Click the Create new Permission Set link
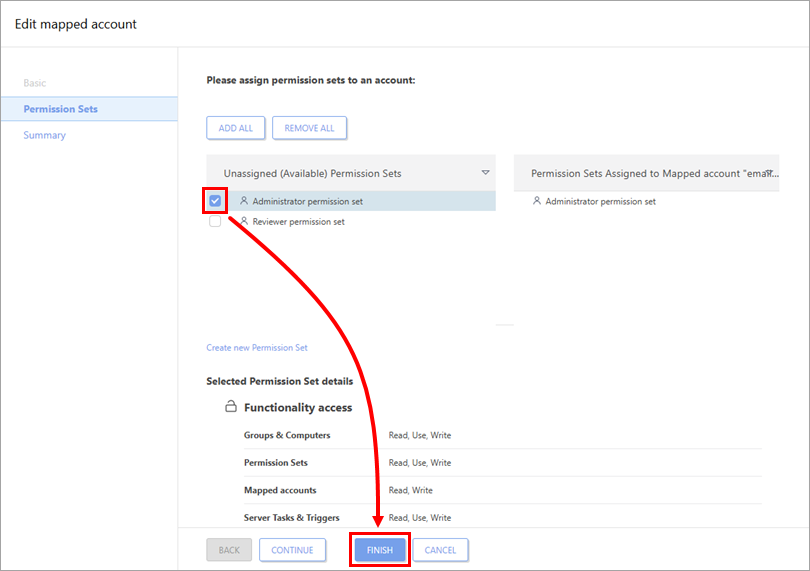Viewport: 810px width, 571px height. point(257,348)
